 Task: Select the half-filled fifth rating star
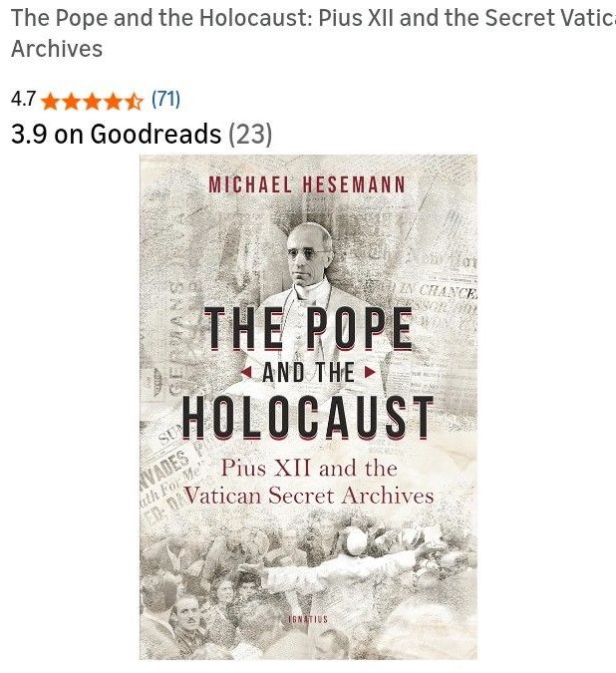pos(134,102)
